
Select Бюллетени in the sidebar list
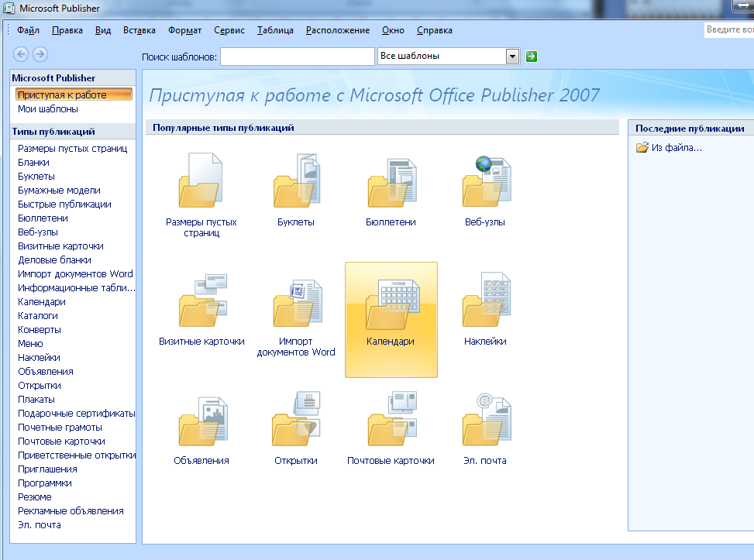point(43,218)
